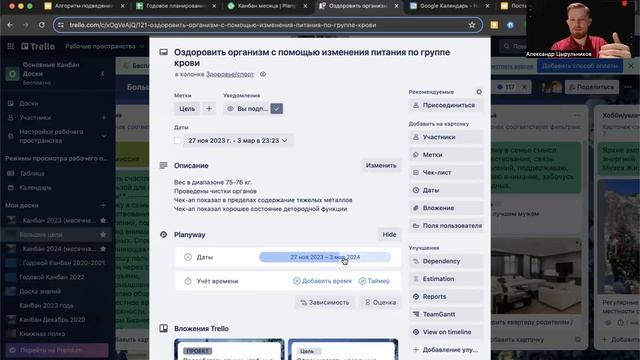The height and width of the screenshot is (360, 640).
Task: Open the 'Цель' attached card thumbnail
Action: (x=343, y=349)
